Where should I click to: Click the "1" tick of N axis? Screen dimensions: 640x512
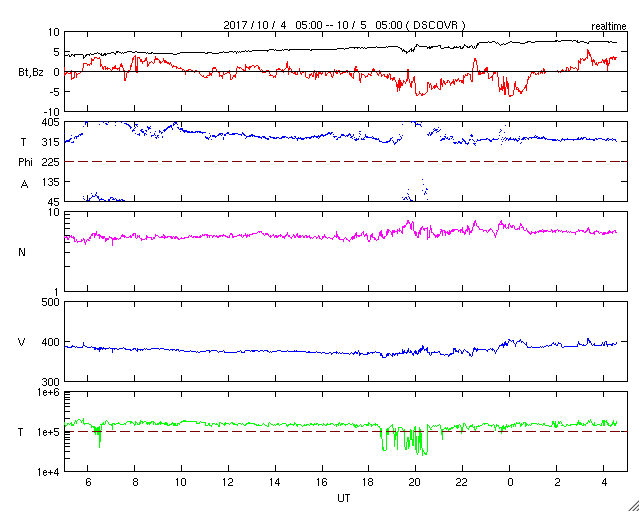click(58, 292)
